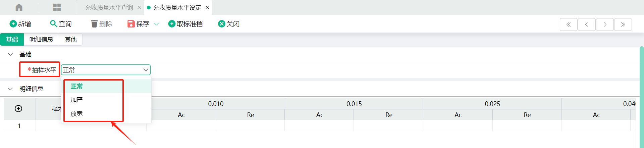Jump to first record arrow
Screen dimensions: 644x148
[x=569, y=24]
